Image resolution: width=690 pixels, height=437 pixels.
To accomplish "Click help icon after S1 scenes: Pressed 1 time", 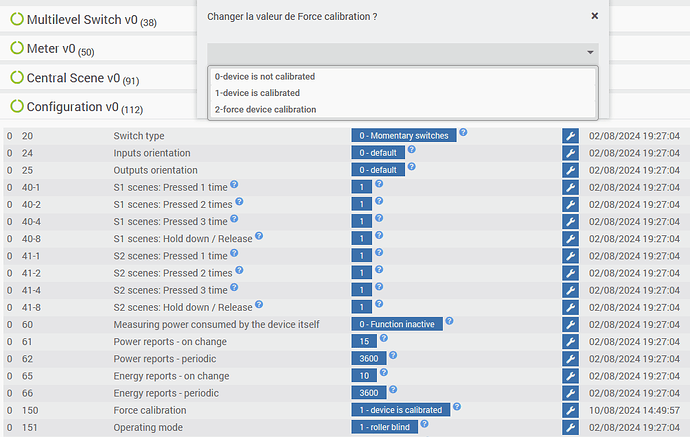I will pyautogui.click(x=234, y=185).
